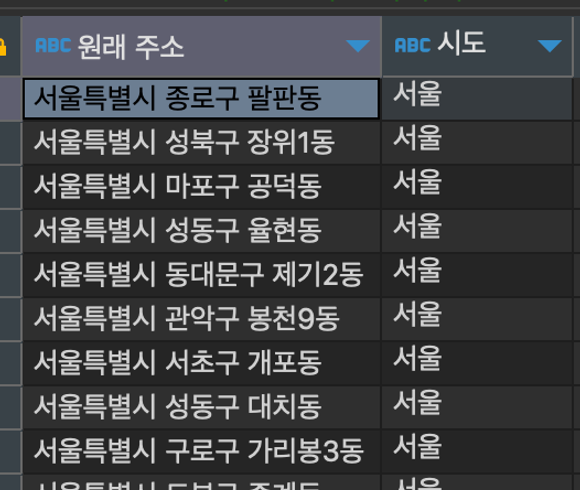Select 서울 cell in 성북구 장위1동 row

(x=477, y=143)
